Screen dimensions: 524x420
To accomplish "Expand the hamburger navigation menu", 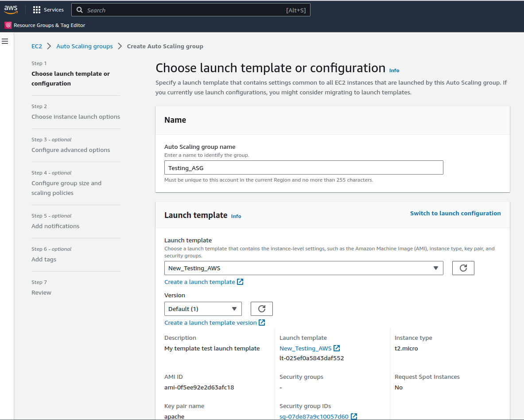I will 5,42.
